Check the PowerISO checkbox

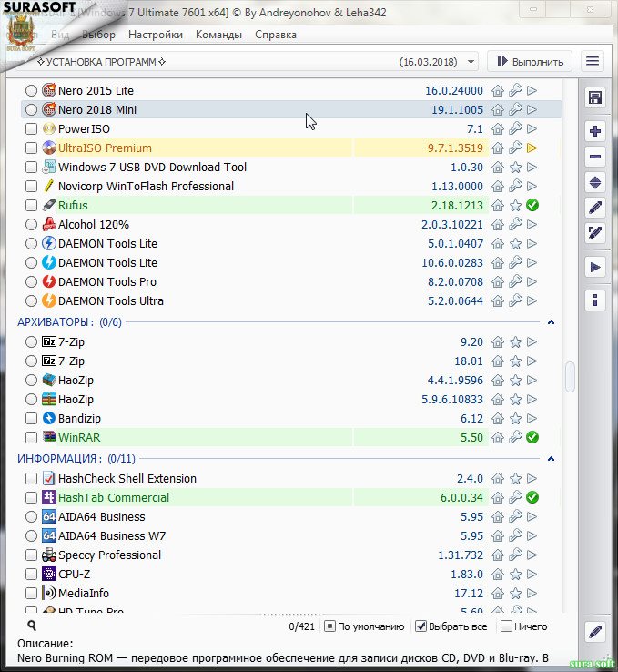[31, 129]
